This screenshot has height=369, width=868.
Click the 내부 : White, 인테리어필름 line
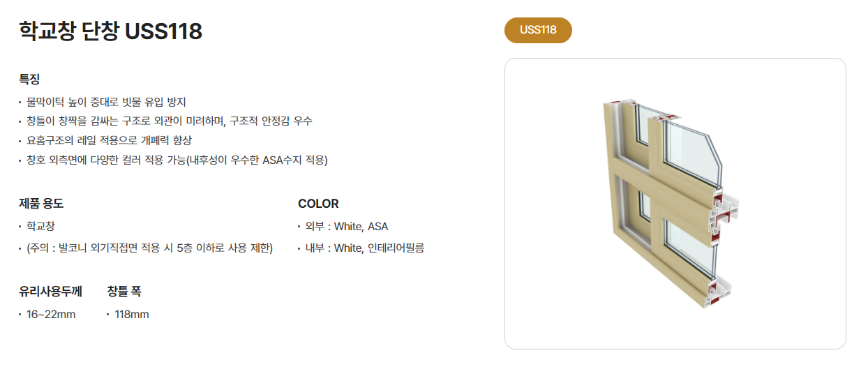click(x=365, y=248)
